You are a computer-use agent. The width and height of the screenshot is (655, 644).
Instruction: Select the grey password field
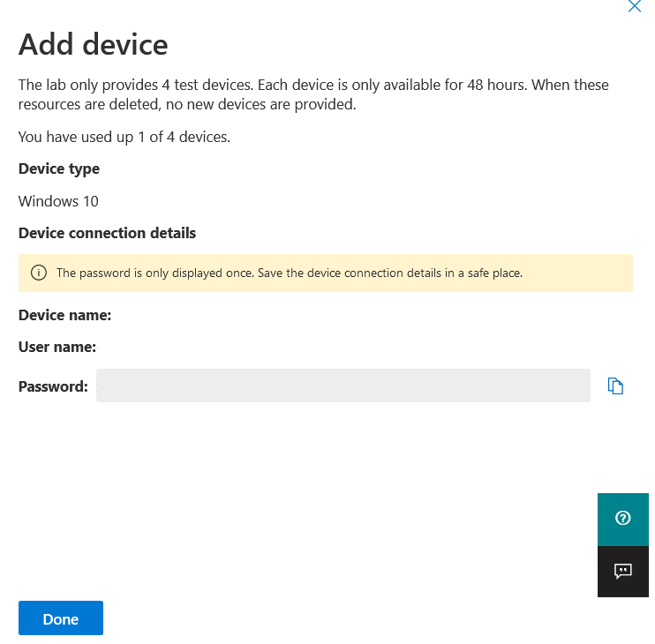(343, 386)
